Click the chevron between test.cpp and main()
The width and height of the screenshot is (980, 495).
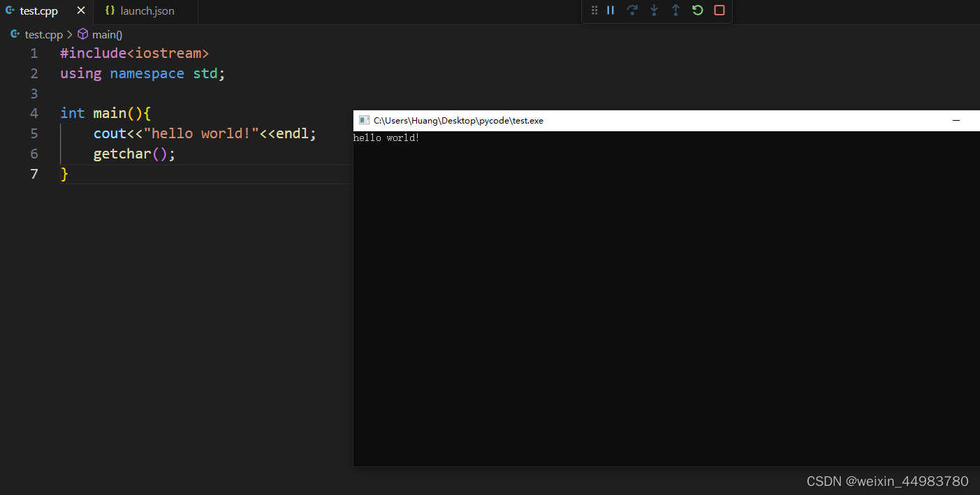tap(69, 34)
